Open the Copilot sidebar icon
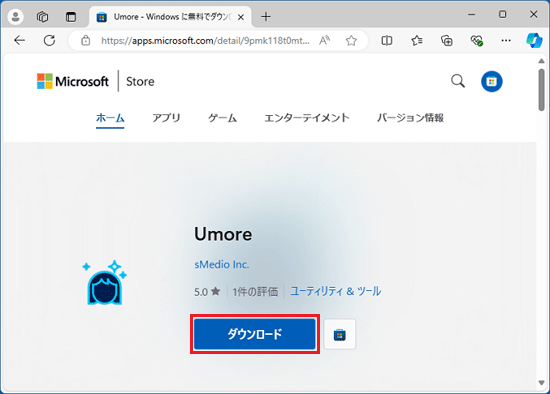The width and height of the screenshot is (550, 394). click(x=534, y=41)
